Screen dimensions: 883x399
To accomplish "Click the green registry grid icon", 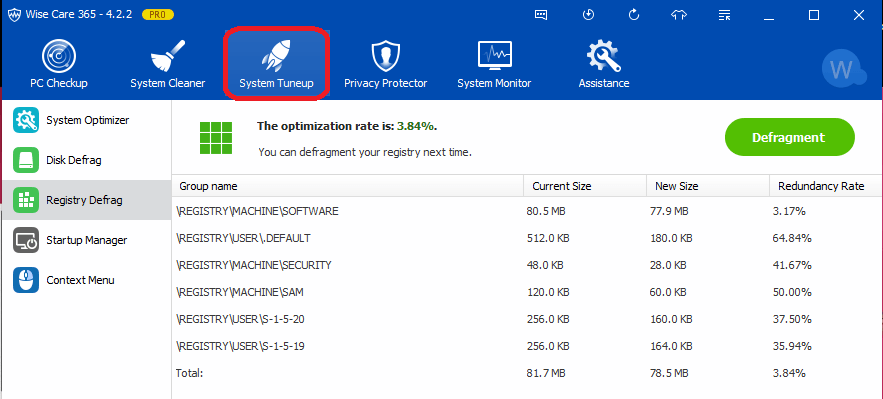I will click(216, 137).
